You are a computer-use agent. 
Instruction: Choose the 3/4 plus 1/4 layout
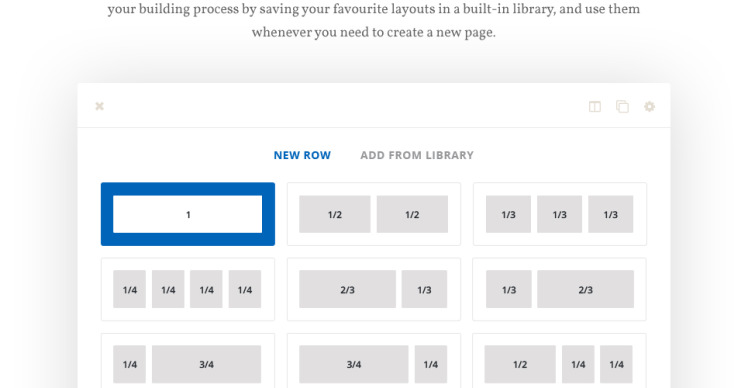coord(374,361)
